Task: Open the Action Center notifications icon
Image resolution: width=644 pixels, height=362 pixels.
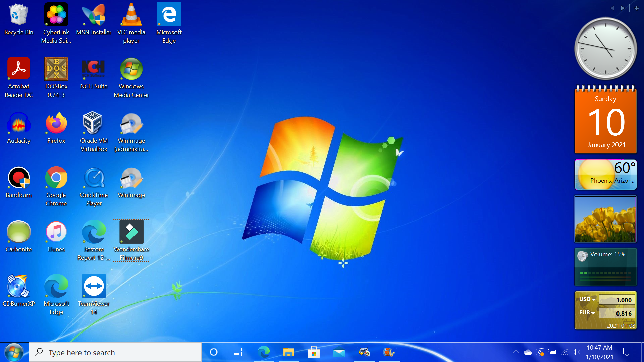Action: (627, 352)
